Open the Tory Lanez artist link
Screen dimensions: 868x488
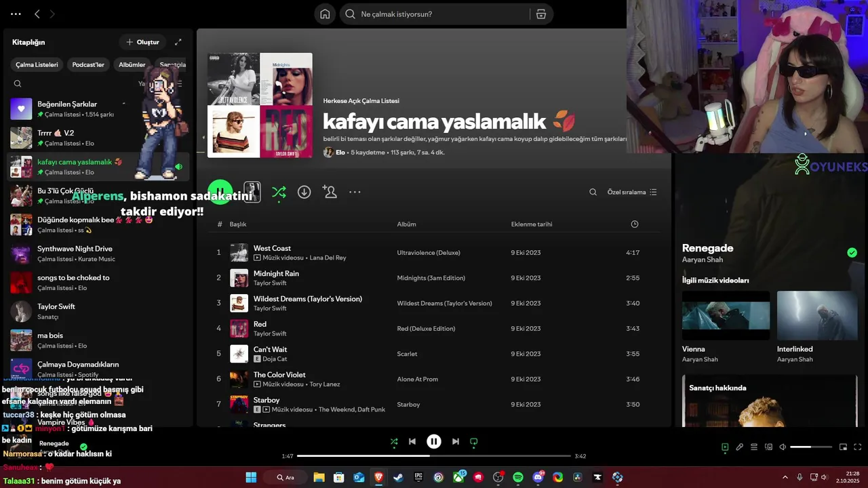coord(325,384)
